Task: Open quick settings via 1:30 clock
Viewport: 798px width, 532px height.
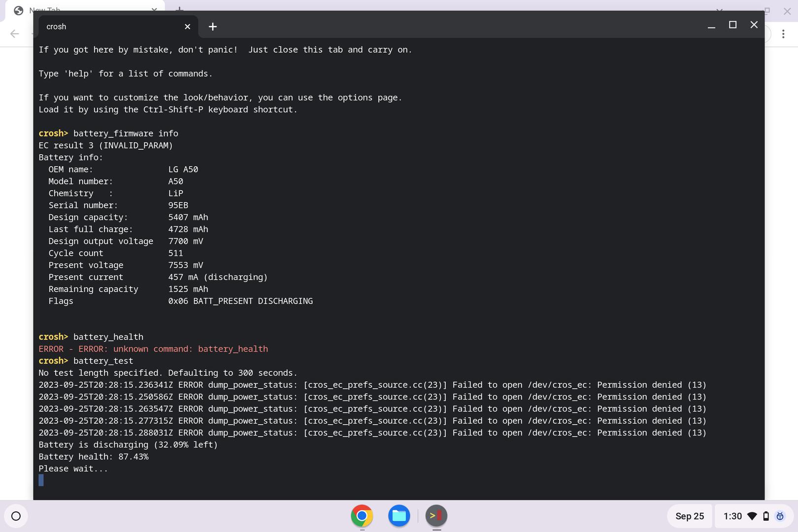Action: [732, 516]
